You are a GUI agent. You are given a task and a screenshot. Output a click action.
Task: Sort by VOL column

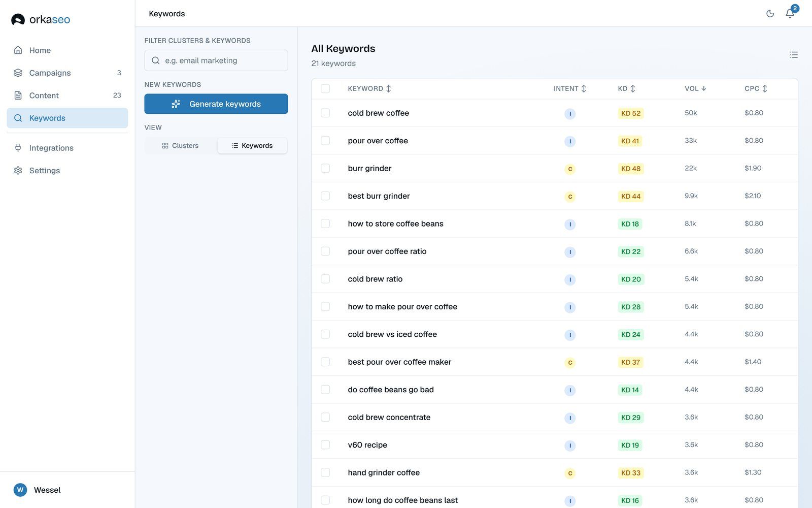tap(695, 88)
